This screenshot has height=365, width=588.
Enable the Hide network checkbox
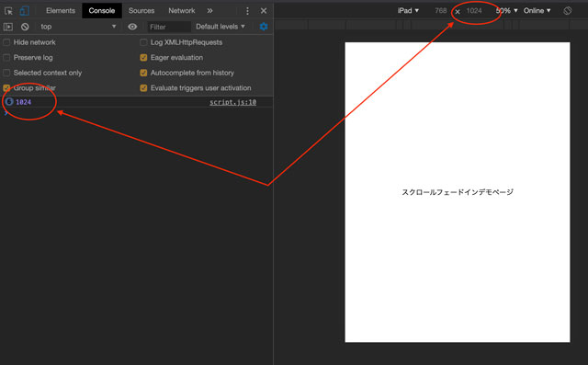tap(6, 42)
